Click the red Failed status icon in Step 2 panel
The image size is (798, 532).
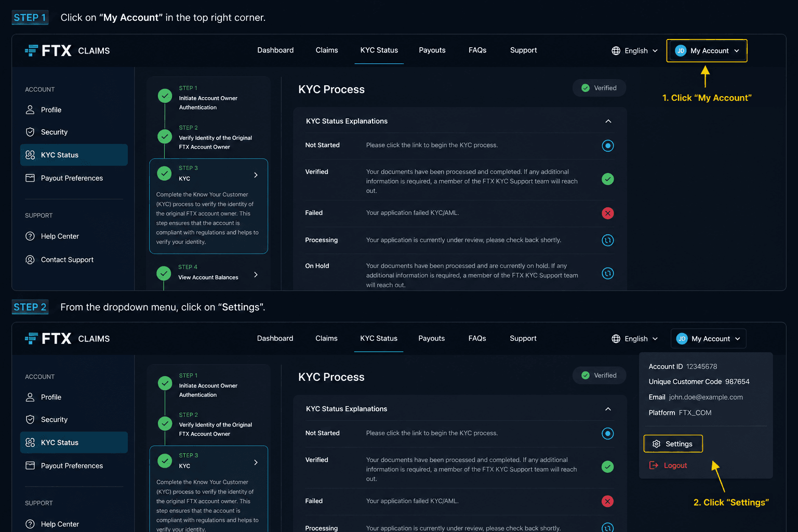pyautogui.click(x=607, y=501)
